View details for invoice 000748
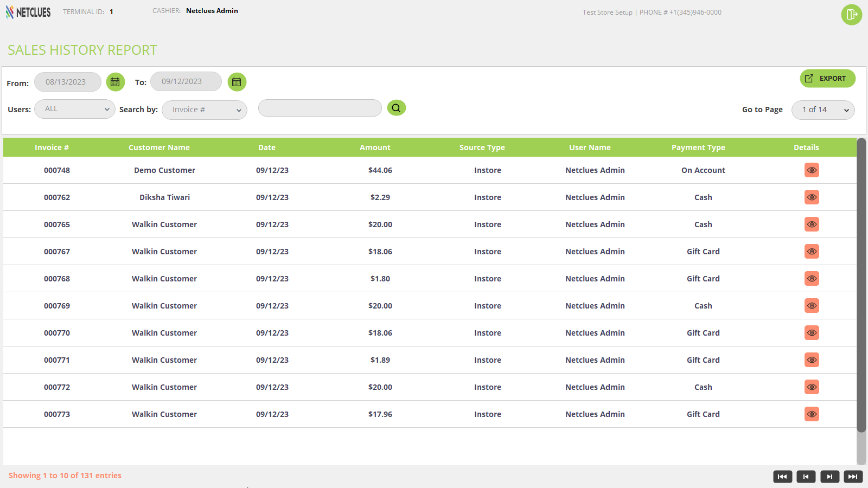 pos(812,170)
